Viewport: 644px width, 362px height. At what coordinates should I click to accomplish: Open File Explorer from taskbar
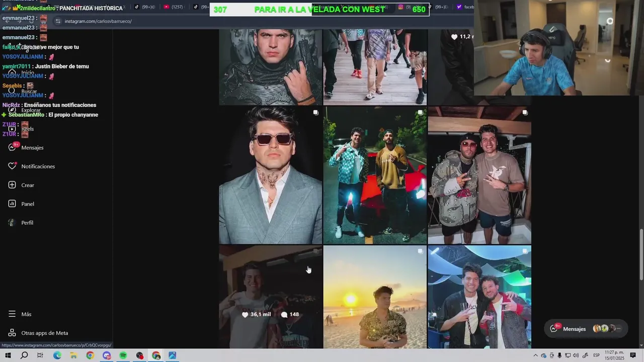click(x=73, y=355)
